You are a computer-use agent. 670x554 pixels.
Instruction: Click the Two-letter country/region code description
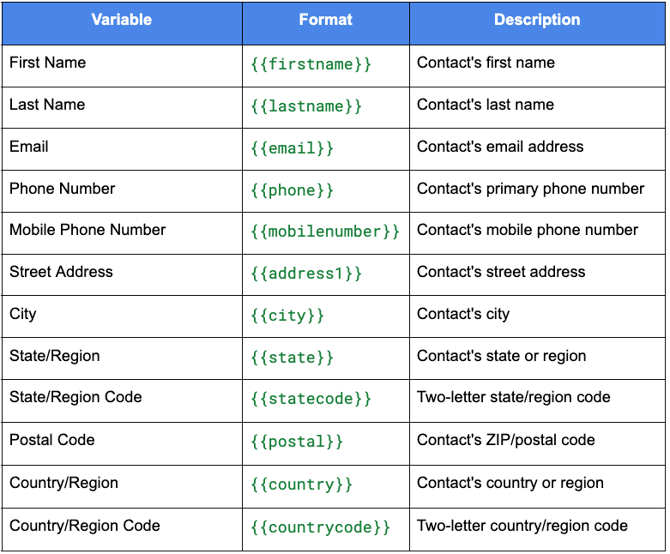(x=522, y=526)
